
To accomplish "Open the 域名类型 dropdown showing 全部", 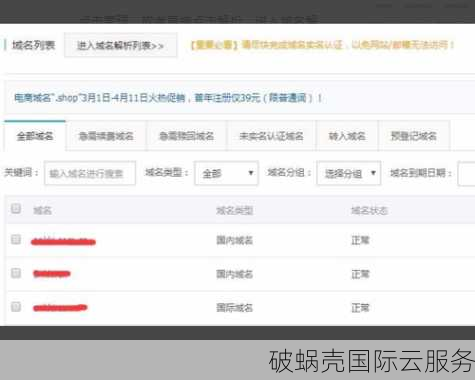I will pyautogui.click(x=226, y=173).
